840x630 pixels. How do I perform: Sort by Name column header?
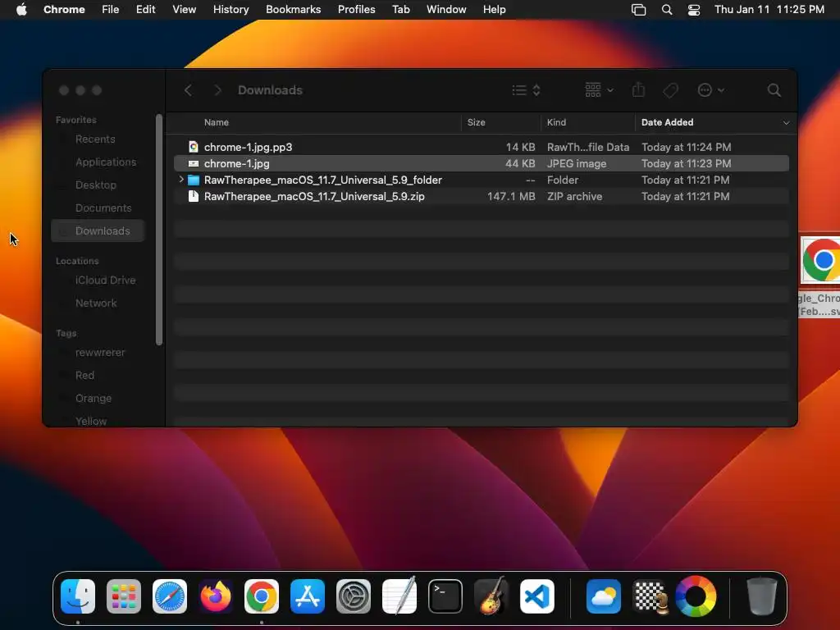pyautogui.click(x=217, y=122)
